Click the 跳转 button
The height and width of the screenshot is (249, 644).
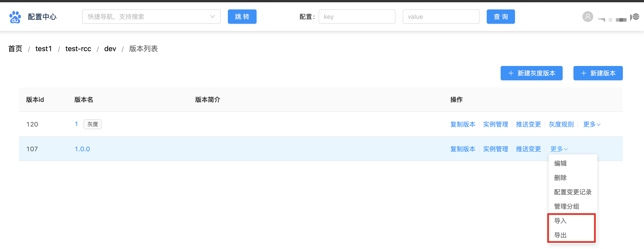click(x=242, y=17)
